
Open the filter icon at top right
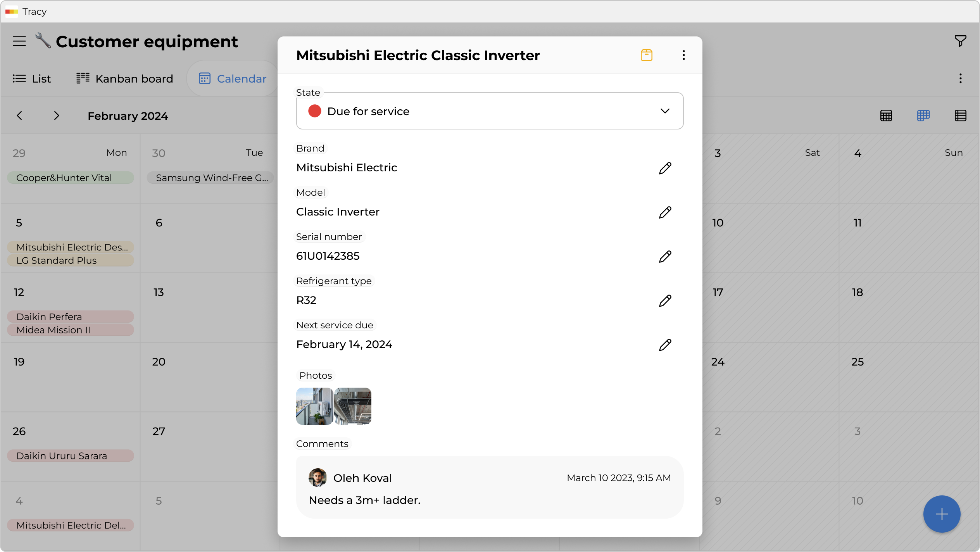click(960, 41)
